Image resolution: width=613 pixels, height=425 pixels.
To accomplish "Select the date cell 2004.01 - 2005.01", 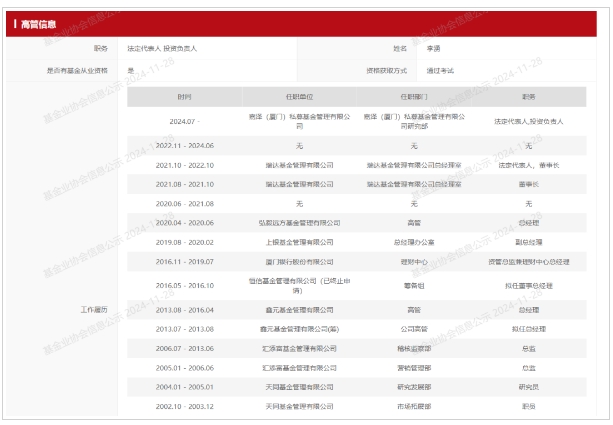I will point(185,387).
